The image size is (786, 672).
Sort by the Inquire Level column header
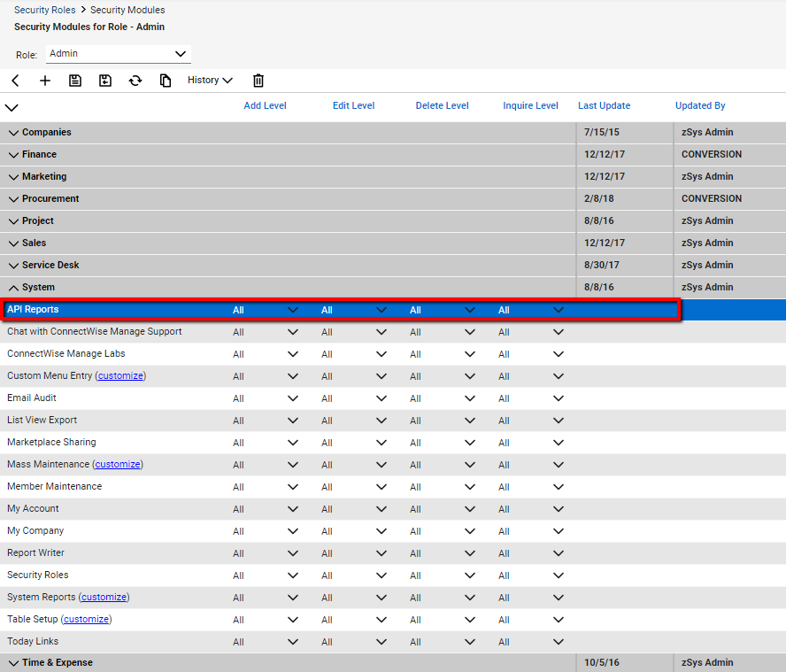coord(530,105)
